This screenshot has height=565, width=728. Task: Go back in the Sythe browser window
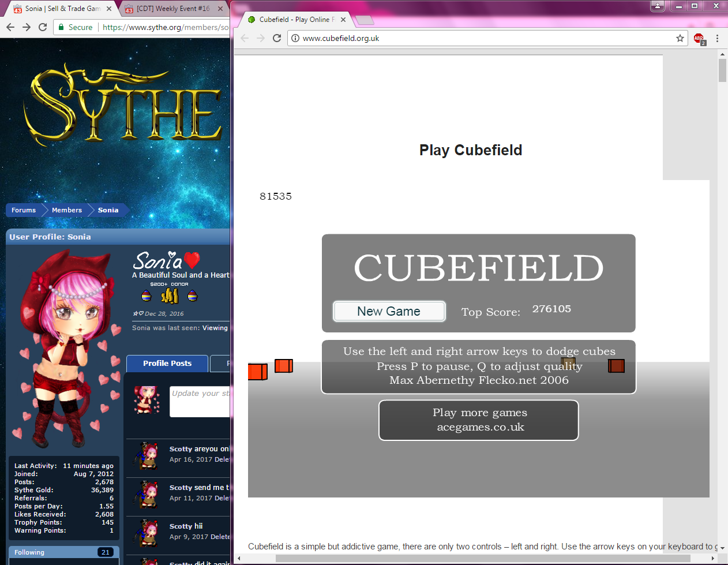click(10, 27)
